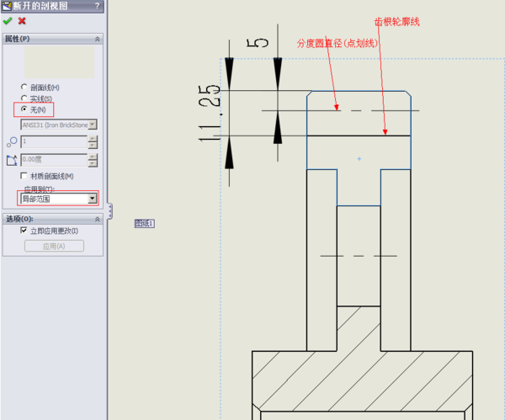Image resolution: width=505 pixels, height=420 pixels.
Task: Click the 0.00度 angle input field
Action: tap(53, 159)
